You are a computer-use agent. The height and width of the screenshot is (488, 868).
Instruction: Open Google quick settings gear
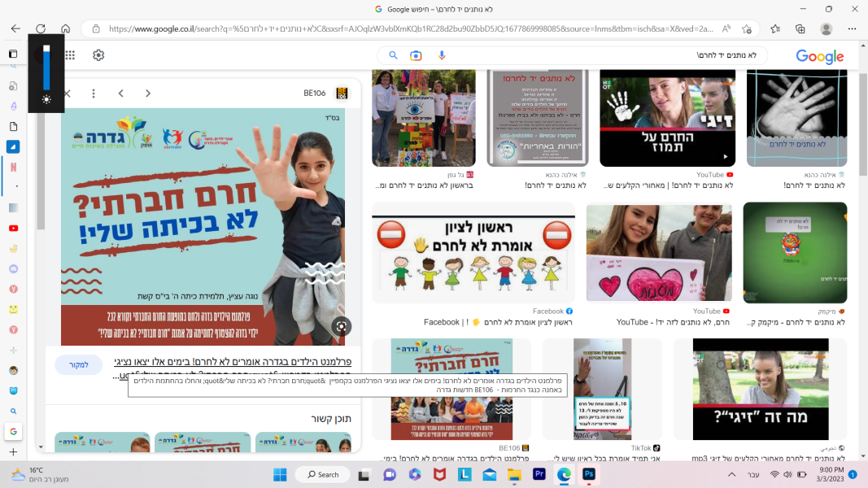tap(98, 55)
